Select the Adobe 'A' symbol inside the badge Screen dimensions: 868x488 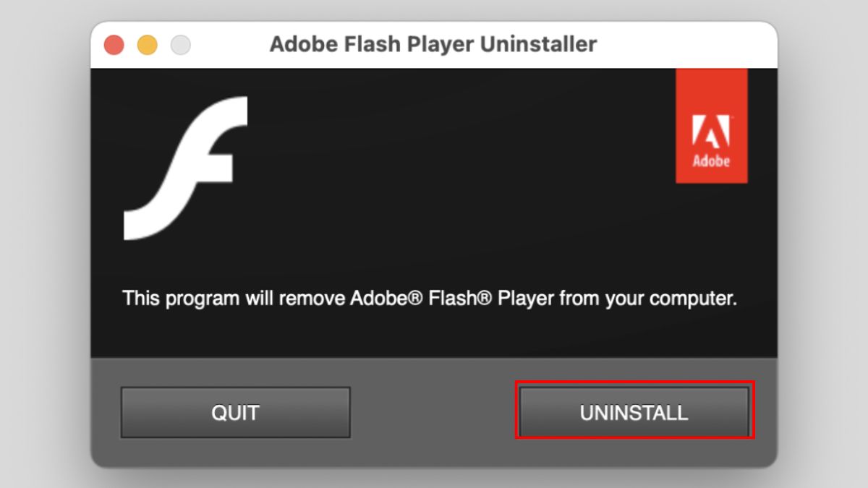pos(711,130)
